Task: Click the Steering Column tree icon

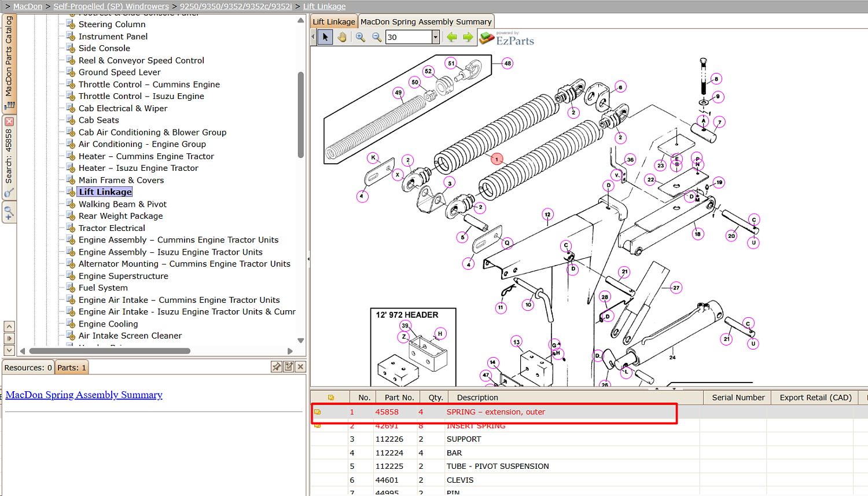Action: pyautogui.click(x=71, y=24)
